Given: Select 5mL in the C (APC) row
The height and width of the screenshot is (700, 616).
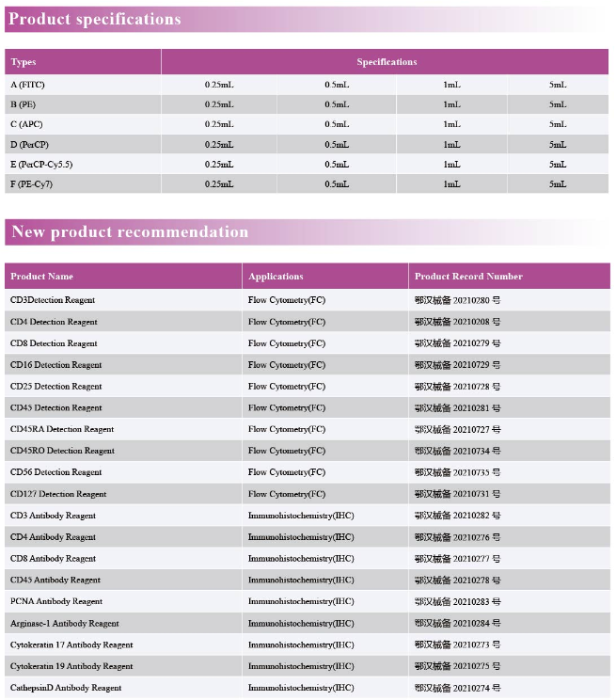Looking at the screenshot, I should [558, 124].
